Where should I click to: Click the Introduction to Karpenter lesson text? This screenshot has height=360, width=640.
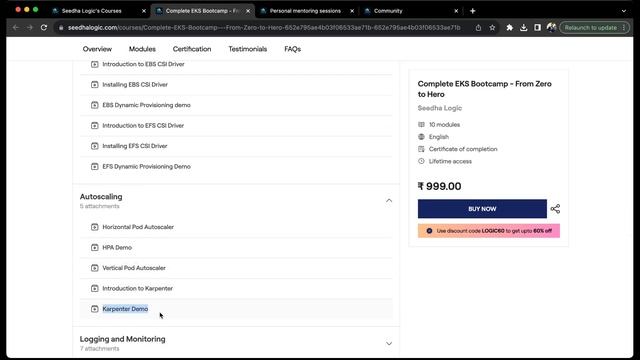click(x=138, y=288)
